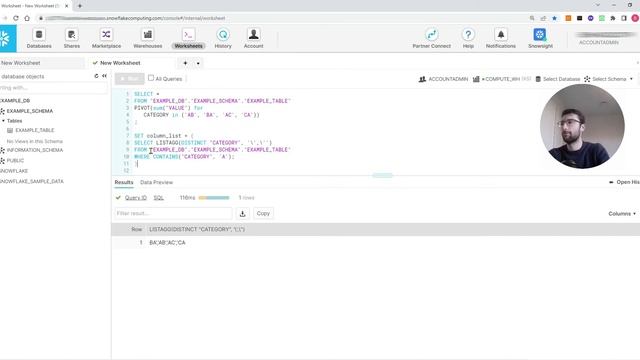Place cursor on the SET column_list line
The height and width of the screenshot is (360, 640).
(164, 136)
